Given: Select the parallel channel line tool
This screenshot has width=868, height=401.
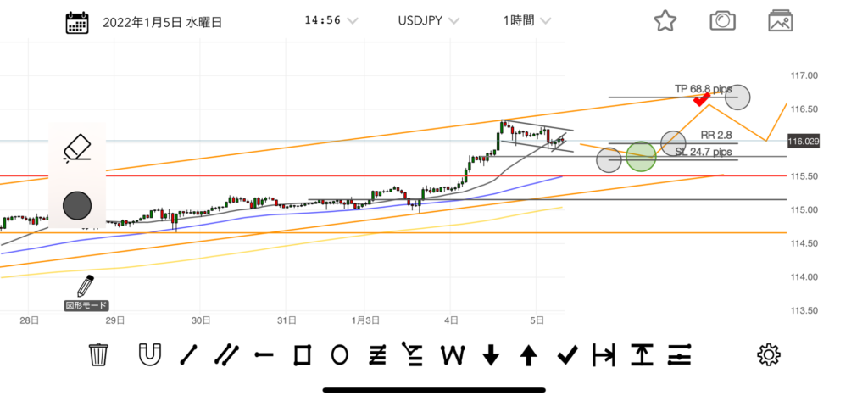Looking at the screenshot, I should (226, 354).
